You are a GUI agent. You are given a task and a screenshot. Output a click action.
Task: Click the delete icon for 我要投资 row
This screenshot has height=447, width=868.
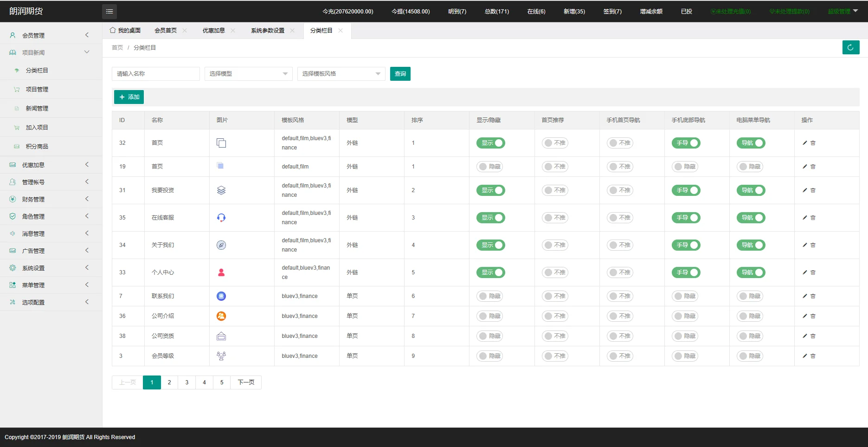click(x=813, y=190)
